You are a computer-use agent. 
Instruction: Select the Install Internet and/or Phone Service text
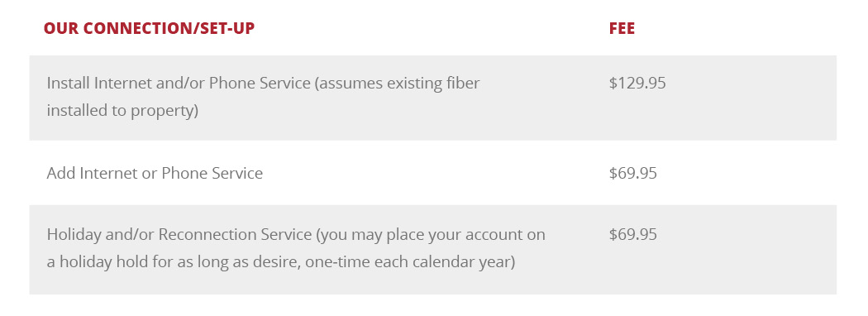(179, 84)
